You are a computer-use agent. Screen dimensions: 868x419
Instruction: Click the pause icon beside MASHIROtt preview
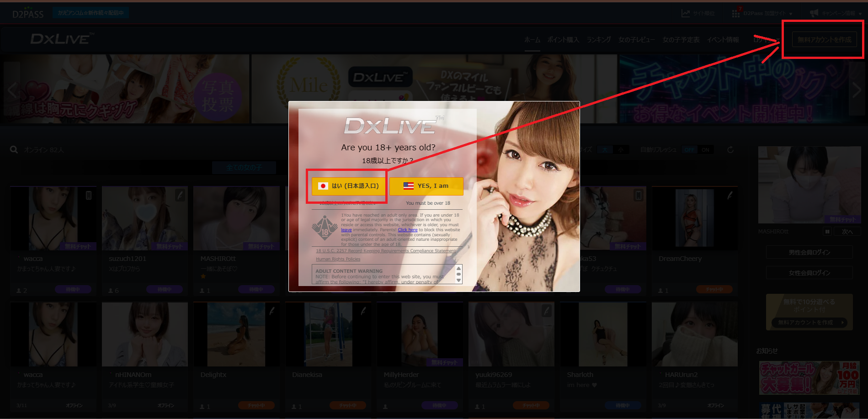point(827,232)
